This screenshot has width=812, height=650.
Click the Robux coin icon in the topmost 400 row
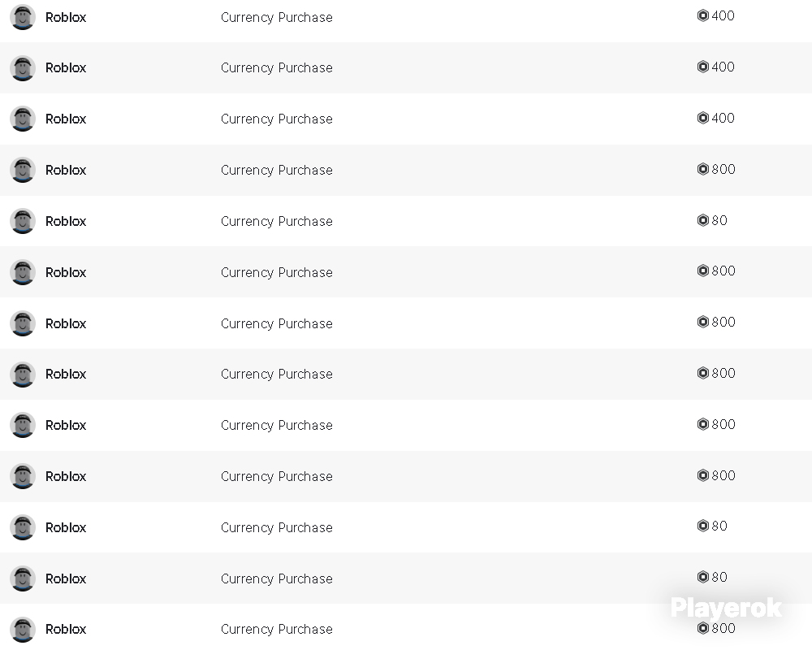coord(702,15)
